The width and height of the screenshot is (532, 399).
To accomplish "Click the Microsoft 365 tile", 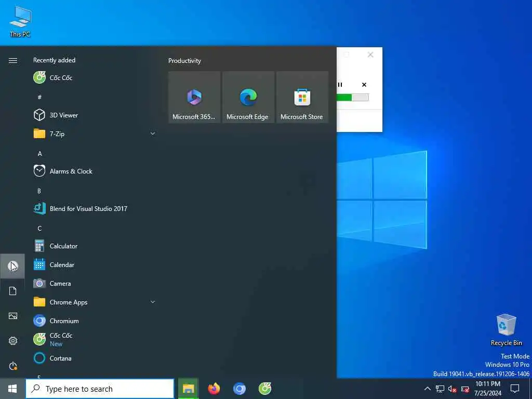I will coord(194,97).
